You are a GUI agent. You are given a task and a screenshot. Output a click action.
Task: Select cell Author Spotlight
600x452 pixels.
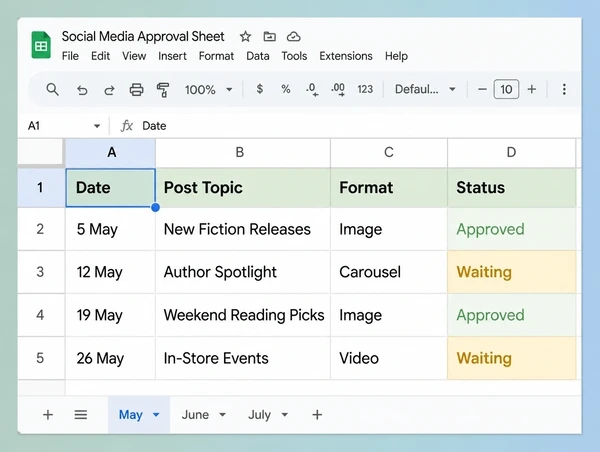243,272
